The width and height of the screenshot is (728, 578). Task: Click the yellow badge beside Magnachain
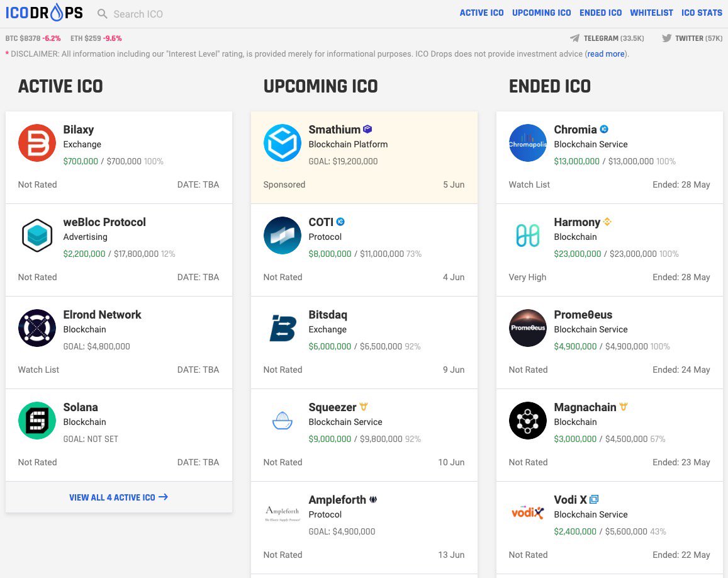pos(624,407)
